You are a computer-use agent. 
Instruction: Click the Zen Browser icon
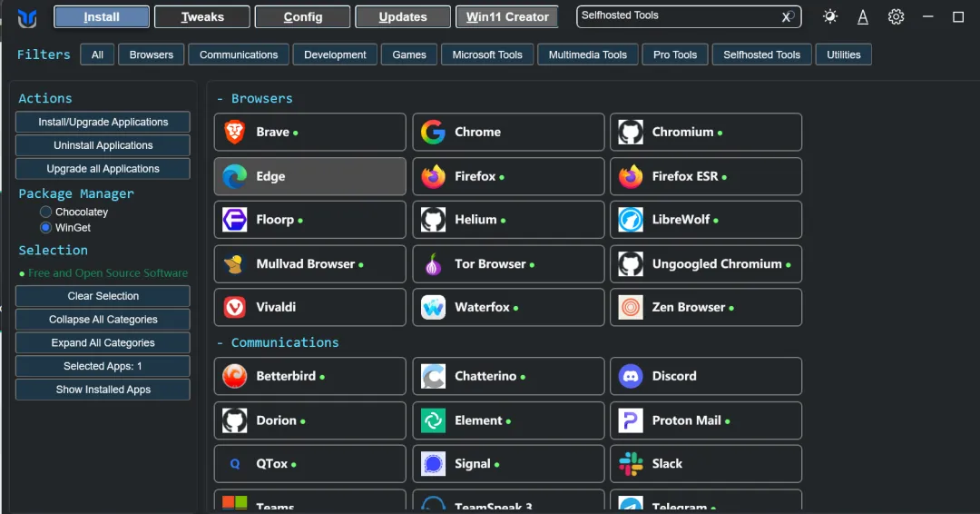[x=631, y=307]
